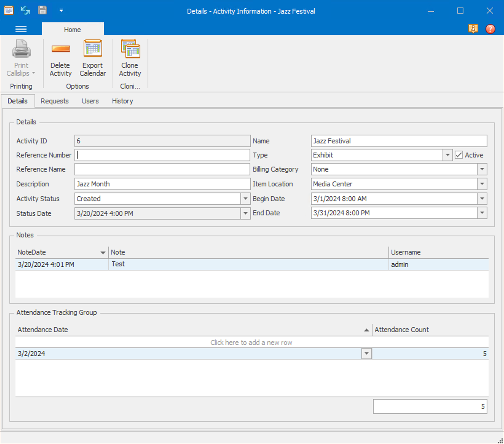Image resolution: width=504 pixels, height=444 pixels.
Task: Click here to add a new row
Action: click(251, 342)
